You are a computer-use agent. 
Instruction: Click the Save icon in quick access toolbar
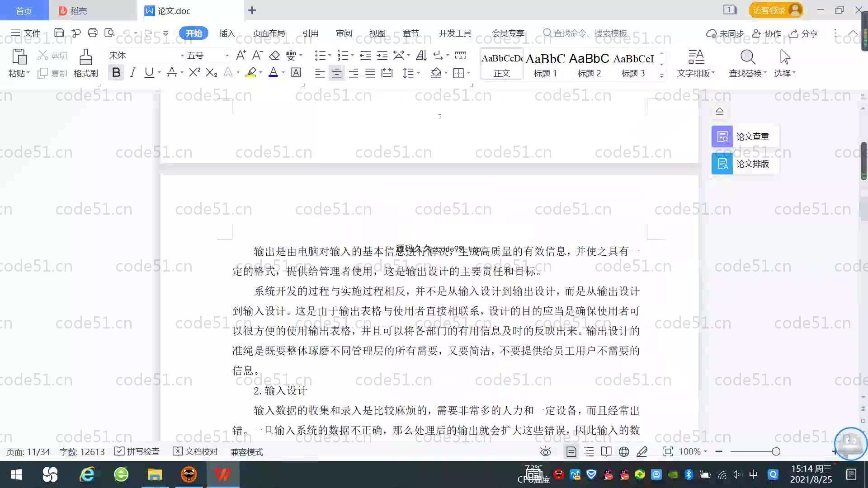[59, 33]
